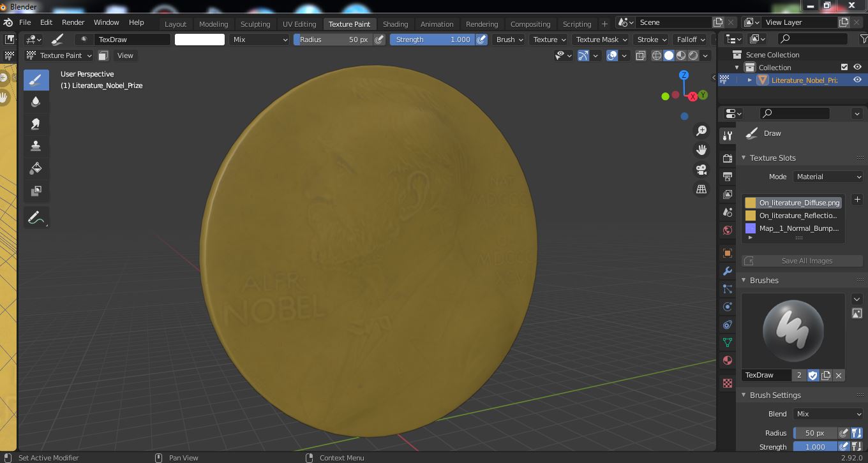Select the Draw brush tool in the toolbar
The width and height of the screenshot is (868, 463).
(36, 80)
